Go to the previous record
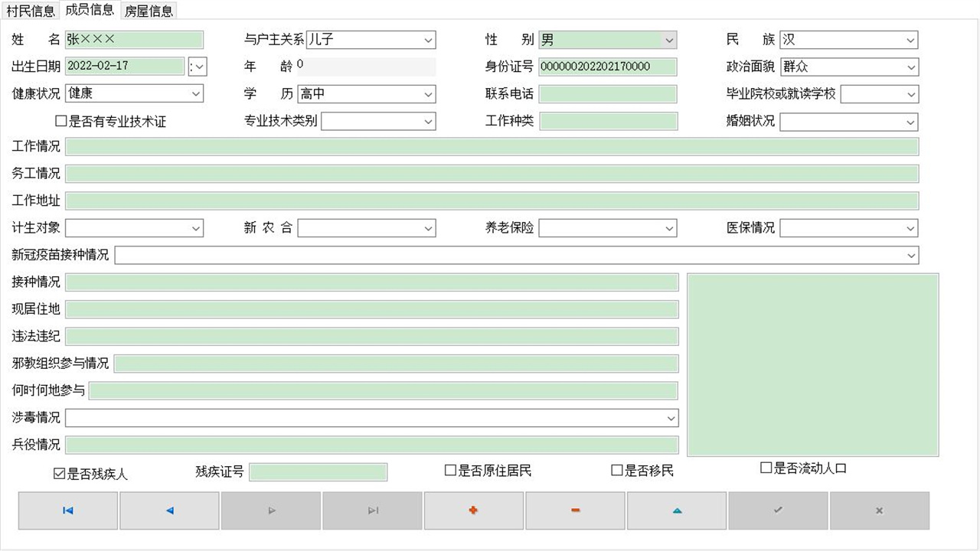Image resolution: width=980 pixels, height=551 pixels. pyautogui.click(x=169, y=510)
